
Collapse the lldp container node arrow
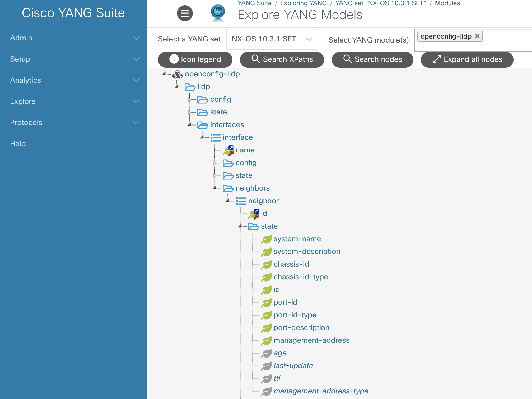[x=177, y=87]
